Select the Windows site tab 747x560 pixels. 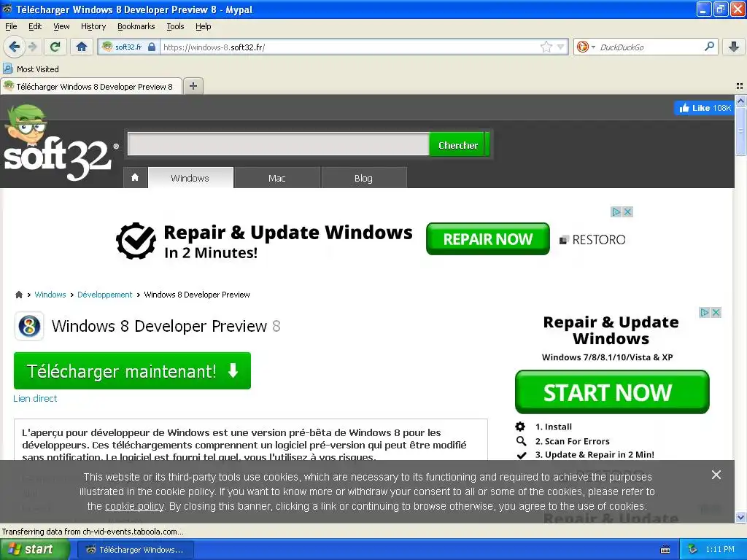(x=190, y=178)
